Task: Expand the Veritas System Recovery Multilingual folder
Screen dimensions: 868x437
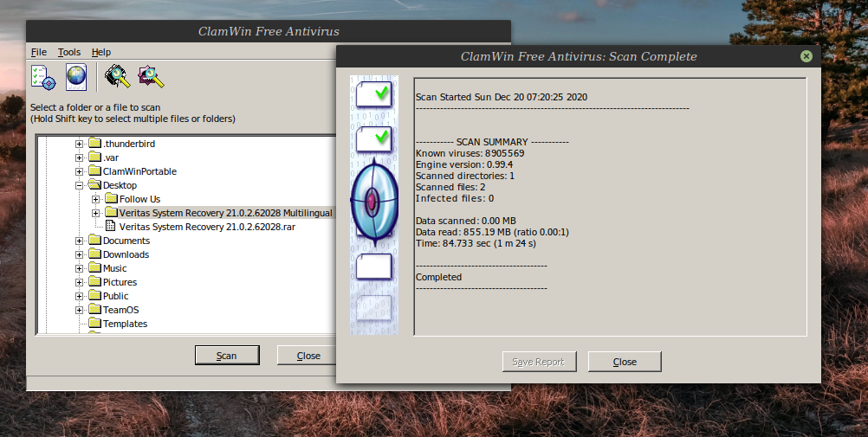Action: click(96, 213)
